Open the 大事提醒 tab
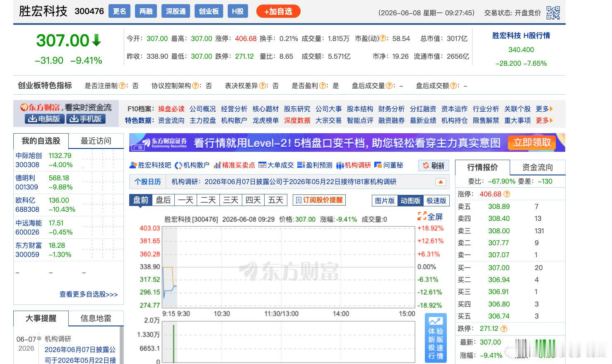The width and height of the screenshot is (612, 364). pos(41,318)
